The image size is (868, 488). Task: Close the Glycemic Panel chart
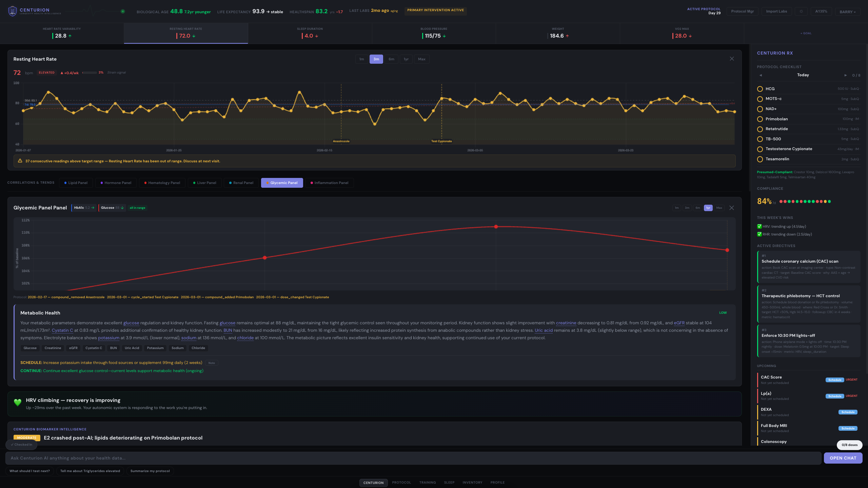pos(731,208)
